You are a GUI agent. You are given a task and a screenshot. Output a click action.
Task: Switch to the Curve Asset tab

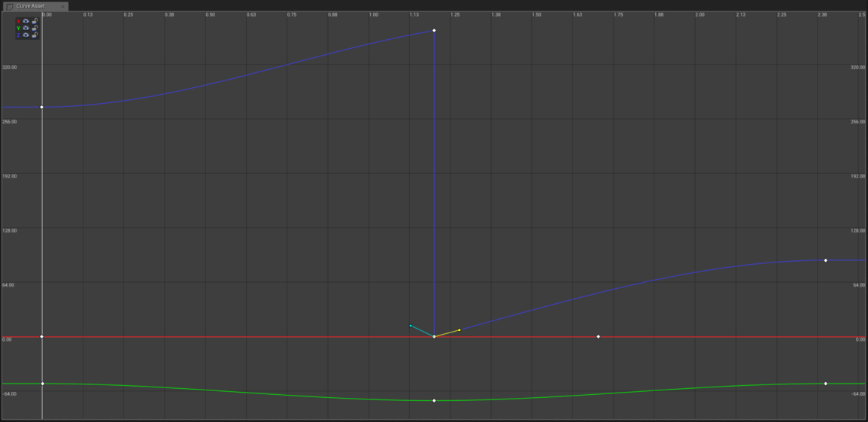[x=35, y=6]
